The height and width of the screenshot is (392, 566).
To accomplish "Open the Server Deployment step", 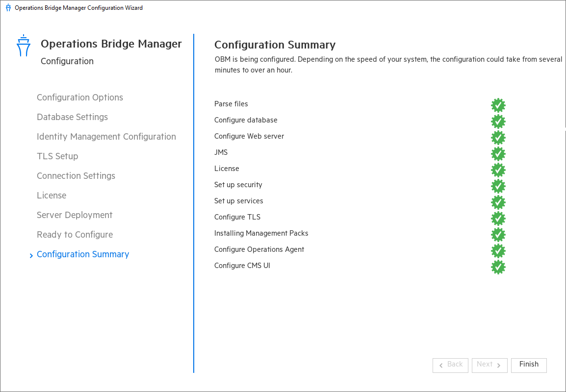I will tap(75, 215).
